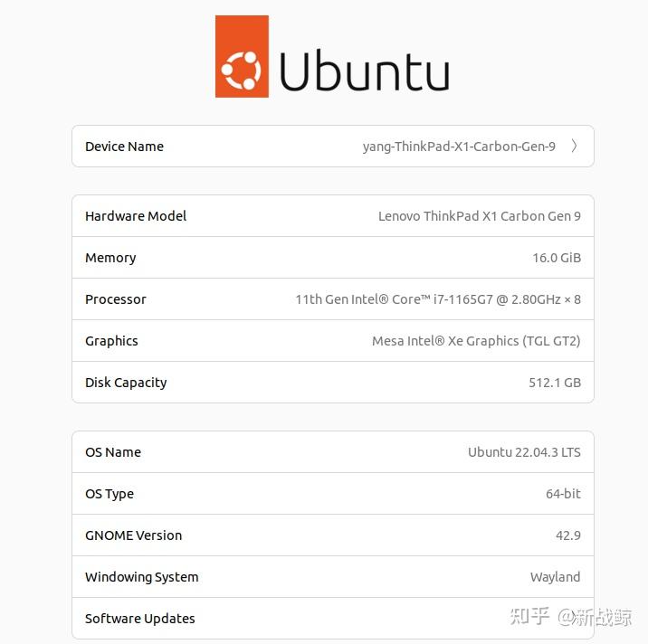
Task: Click yang-ThinkPad-X1-Carbon-Gen-9 device name value
Action: [459, 147]
